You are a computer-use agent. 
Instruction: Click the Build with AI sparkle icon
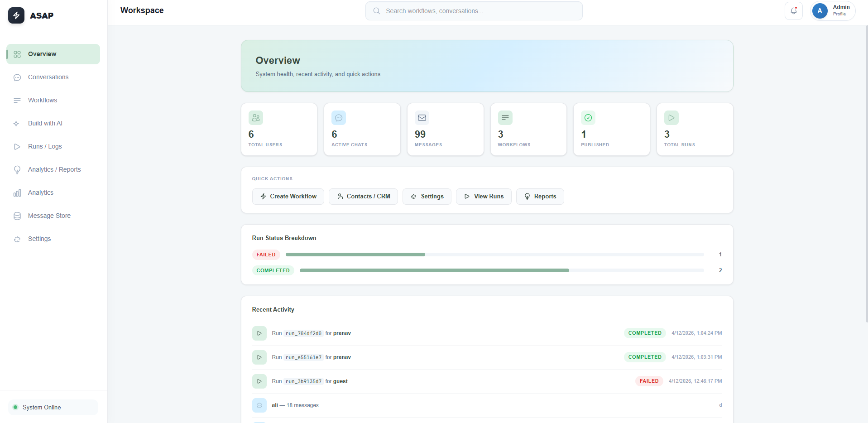[x=17, y=124]
